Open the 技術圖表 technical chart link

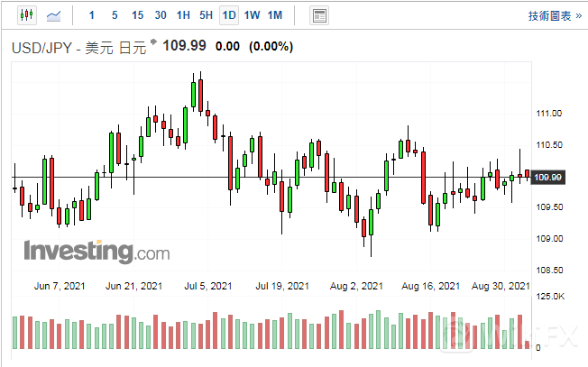click(553, 15)
